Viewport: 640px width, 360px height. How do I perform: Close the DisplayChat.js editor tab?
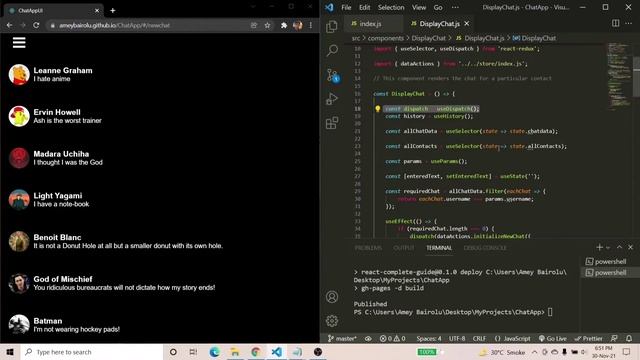467,24
